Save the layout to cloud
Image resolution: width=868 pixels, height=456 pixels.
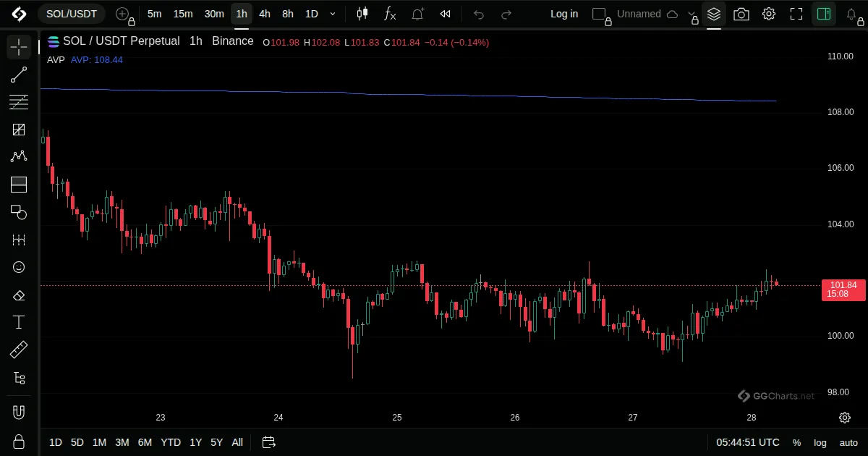672,14
